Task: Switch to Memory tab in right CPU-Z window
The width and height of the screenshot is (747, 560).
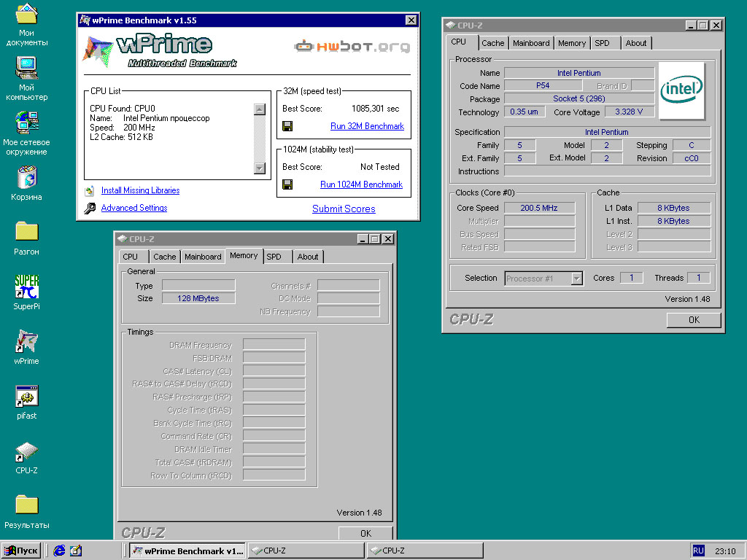Action: 572,43
